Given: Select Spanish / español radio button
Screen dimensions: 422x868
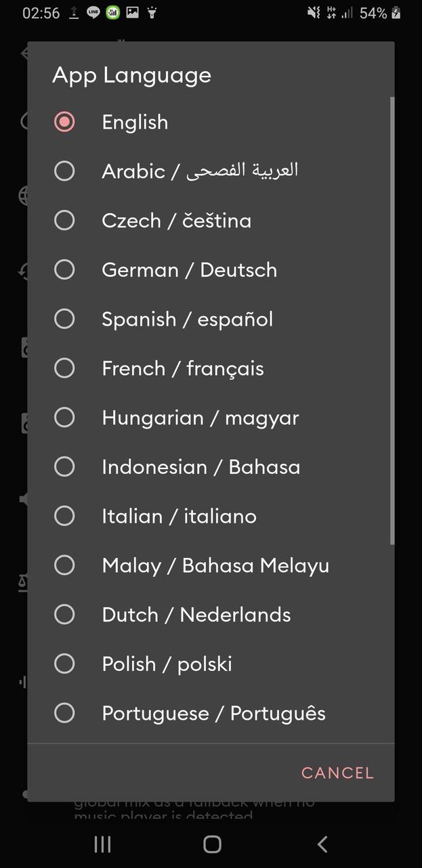Looking at the screenshot, I should (64, 319).
